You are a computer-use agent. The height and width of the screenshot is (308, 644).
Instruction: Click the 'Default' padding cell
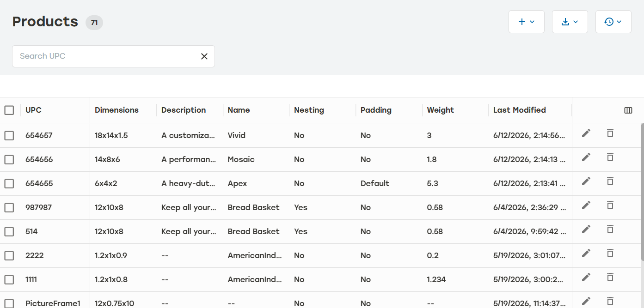click(375, 184)
